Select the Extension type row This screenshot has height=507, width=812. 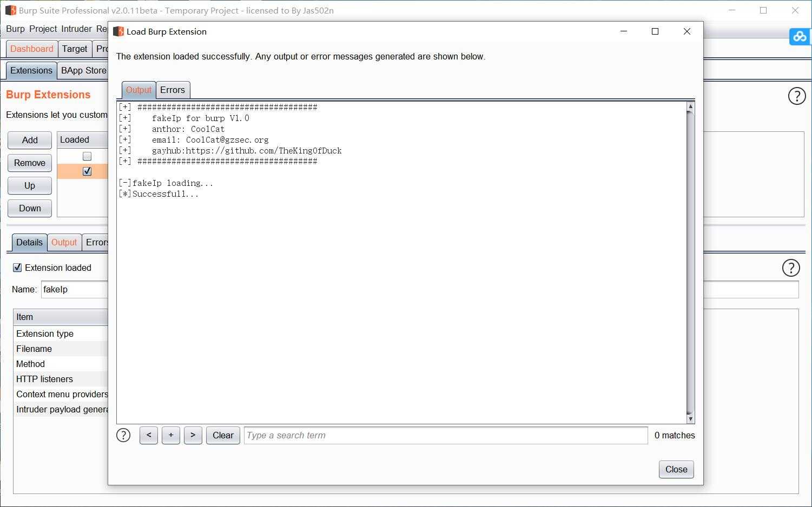point(61,333)
